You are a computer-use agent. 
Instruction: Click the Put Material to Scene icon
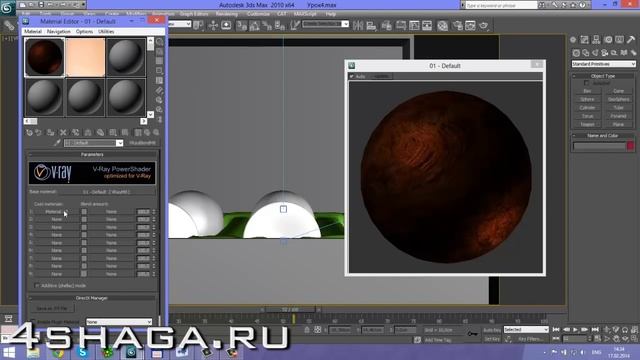click(38, 133)
